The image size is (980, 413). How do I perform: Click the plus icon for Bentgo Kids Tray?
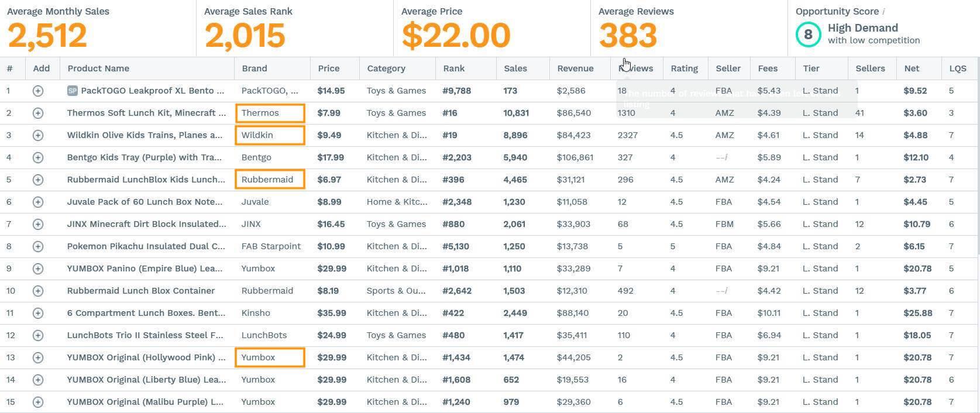point(38,157)
